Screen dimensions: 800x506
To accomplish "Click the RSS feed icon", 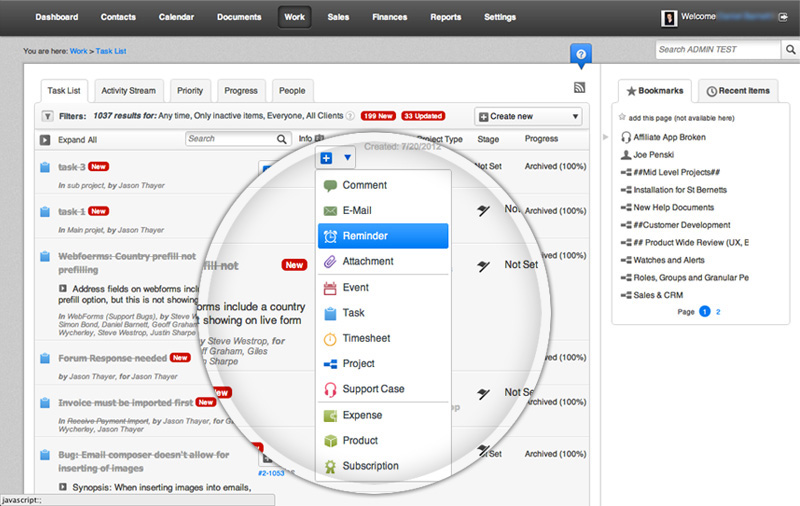I will click(579, 88).
